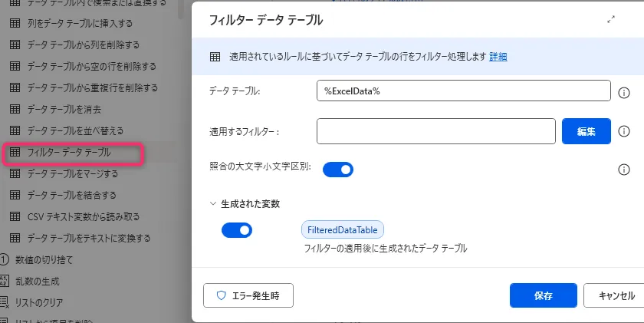644x323 pixels.
Task: Click the 数値の切り捨て action icon
Action: [x=5, y=259]
